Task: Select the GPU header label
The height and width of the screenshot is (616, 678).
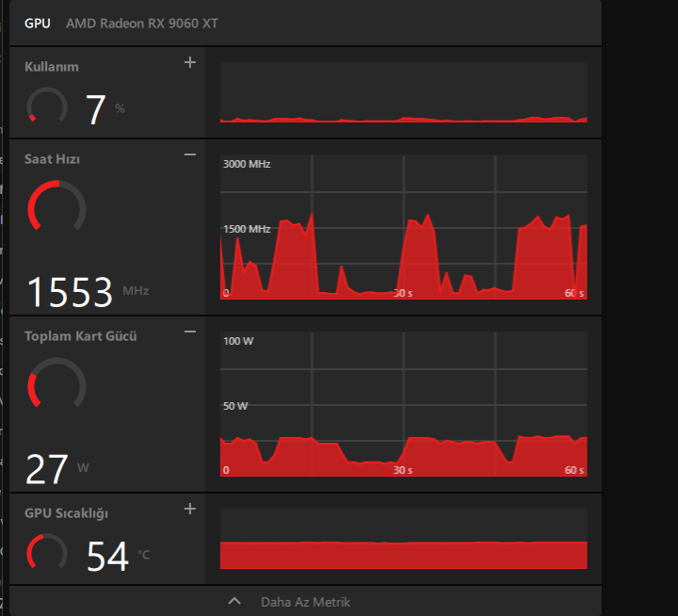Action: (37, 24)
